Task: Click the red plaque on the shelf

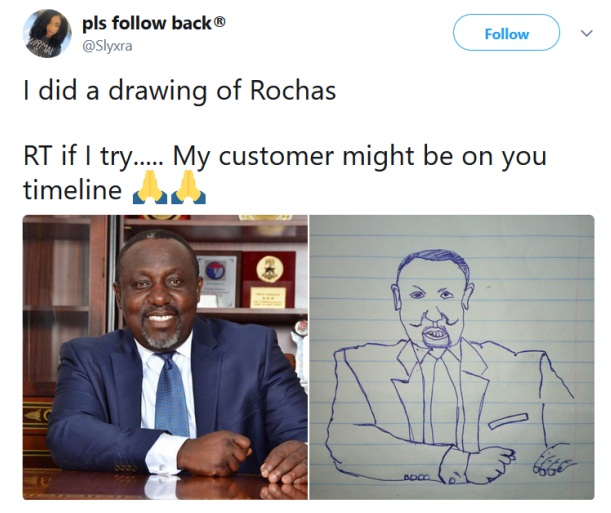Action: [268, 279]
